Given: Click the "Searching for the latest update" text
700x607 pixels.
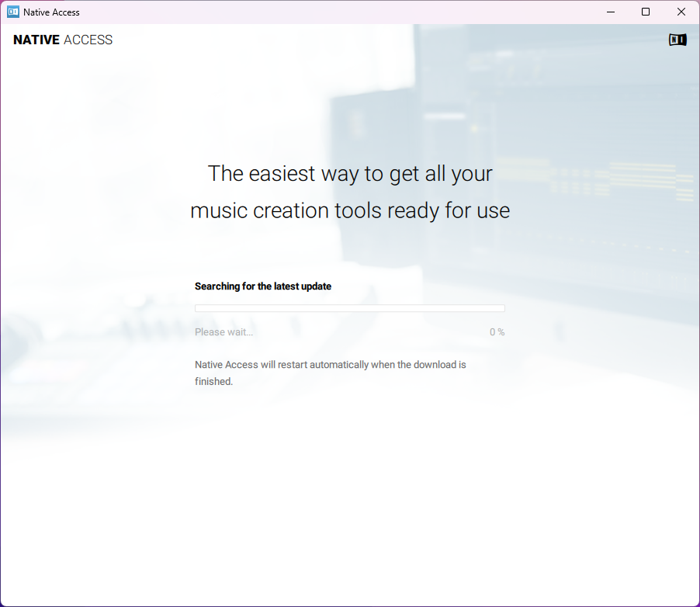Looking at the screenshot, I should coord(263,286).
